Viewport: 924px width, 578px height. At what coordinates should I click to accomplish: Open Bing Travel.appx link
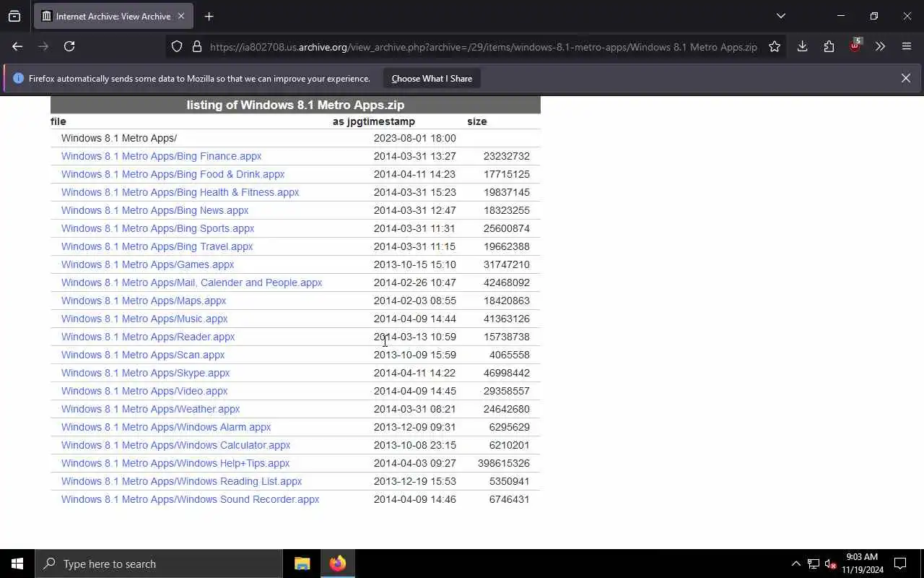tap(157, 246)
